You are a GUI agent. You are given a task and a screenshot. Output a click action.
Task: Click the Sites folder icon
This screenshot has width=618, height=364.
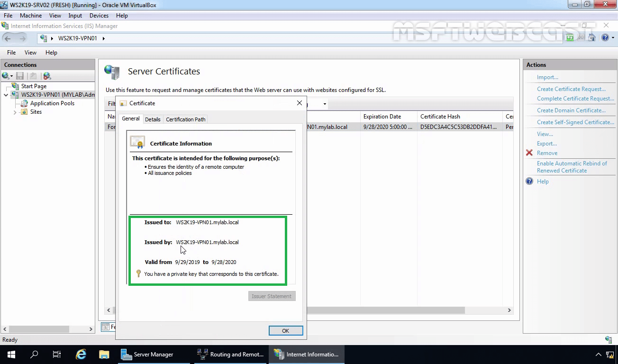[x=24, y=112]
